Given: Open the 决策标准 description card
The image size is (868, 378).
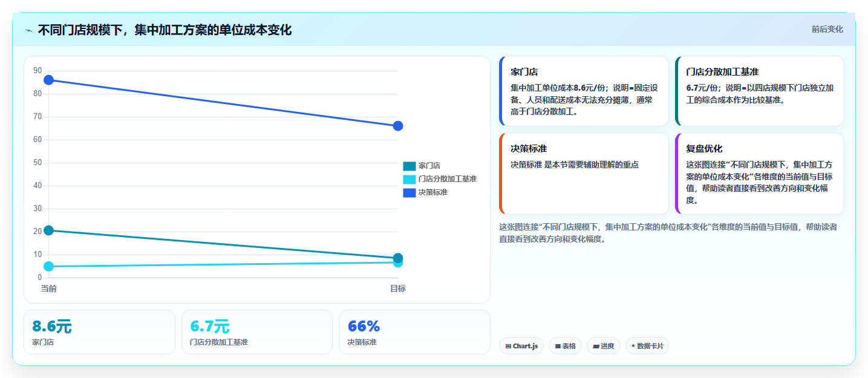Looking at the screenshot, I should [x=584, y=174].
